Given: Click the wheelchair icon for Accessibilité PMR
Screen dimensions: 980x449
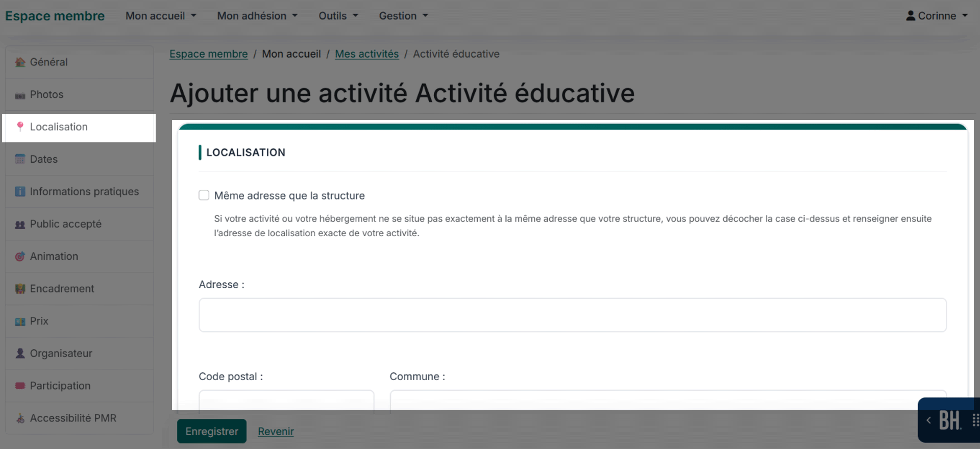Looking at the screenshot, I should point(20,418).
